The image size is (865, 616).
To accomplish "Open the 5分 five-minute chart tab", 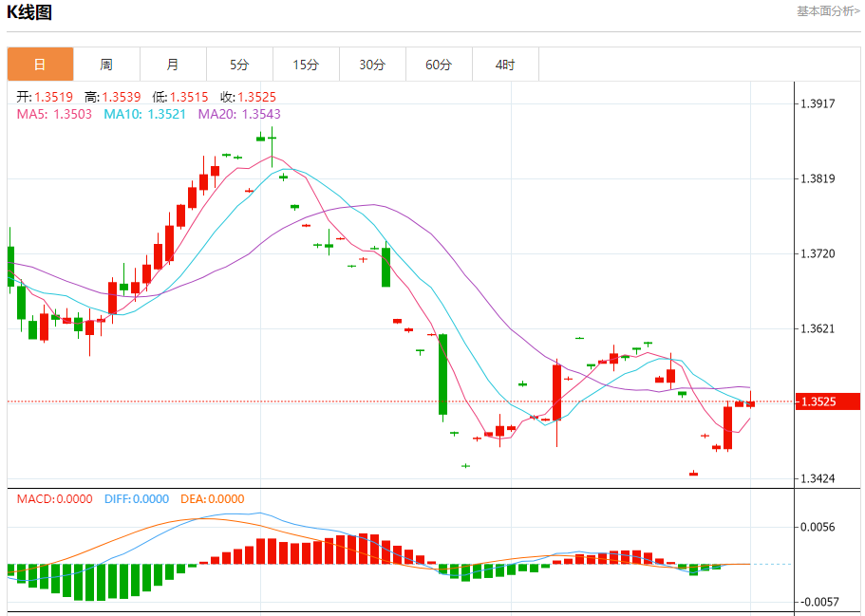I will (239, 65).
